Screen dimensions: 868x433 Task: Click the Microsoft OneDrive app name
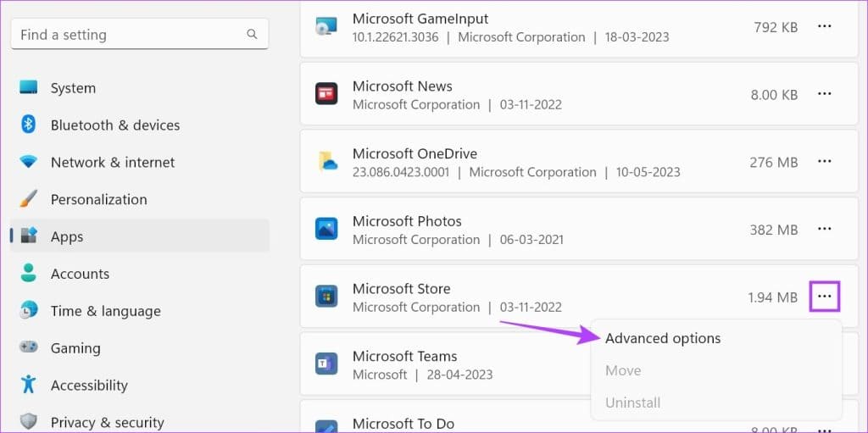(415, 153)
